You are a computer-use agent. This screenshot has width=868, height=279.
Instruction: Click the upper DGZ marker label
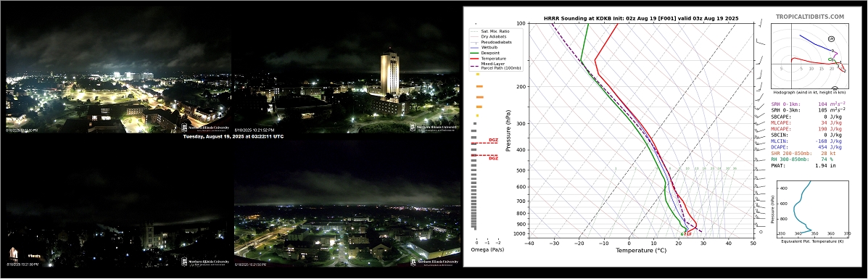click(x=492, y=140)
